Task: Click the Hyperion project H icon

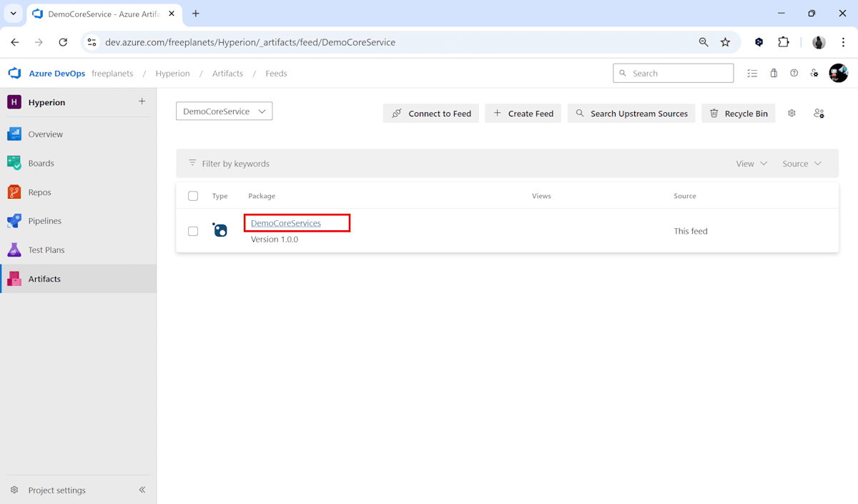Action: 14,102
